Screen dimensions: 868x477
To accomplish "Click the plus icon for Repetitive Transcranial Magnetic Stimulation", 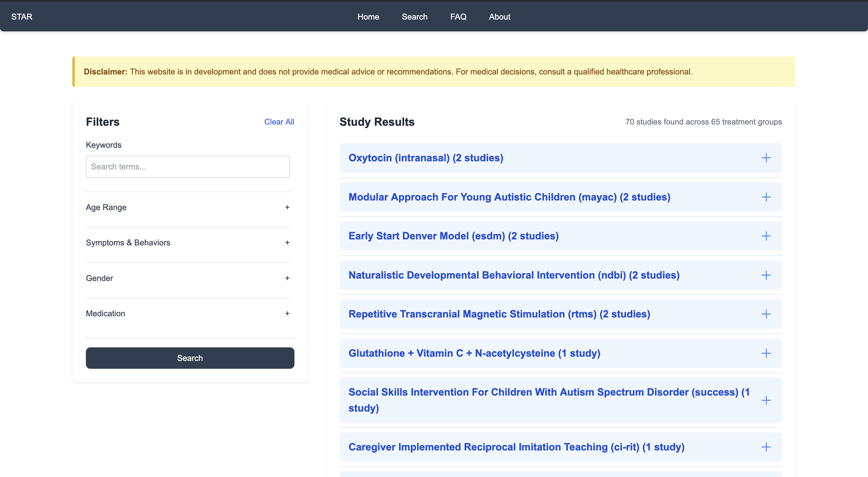I will tap(766, 314).
